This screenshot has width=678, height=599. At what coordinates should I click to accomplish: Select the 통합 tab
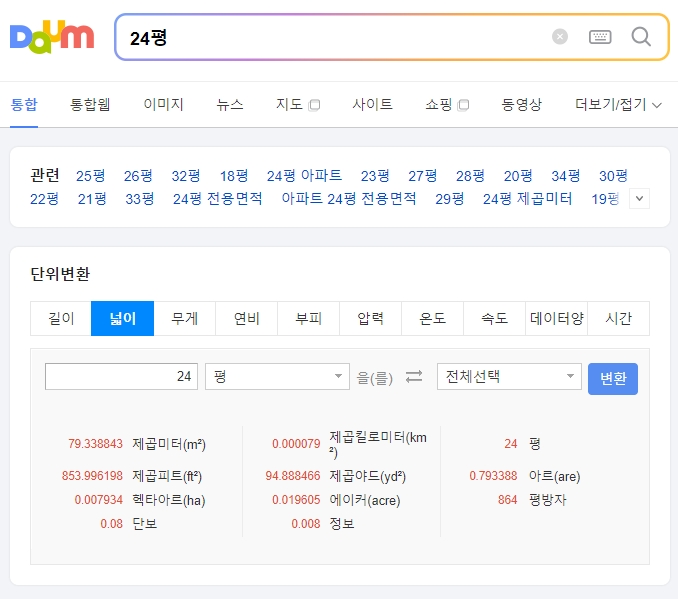pyautogui.click(x=24, y=105)
